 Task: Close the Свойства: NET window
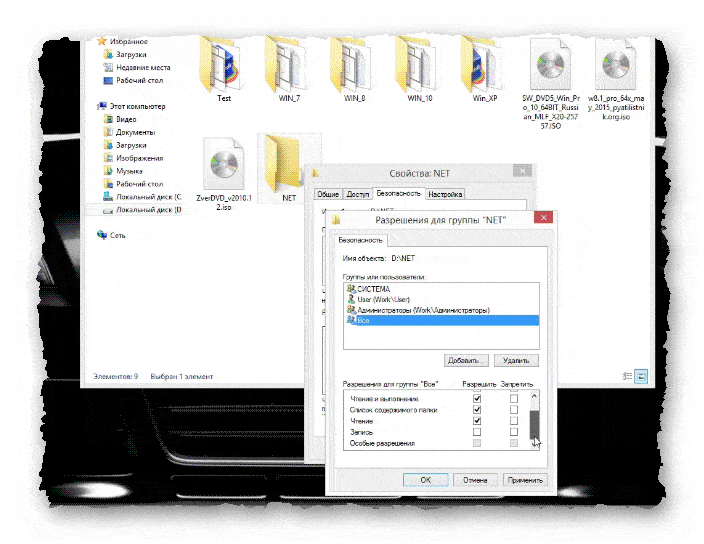523,171
